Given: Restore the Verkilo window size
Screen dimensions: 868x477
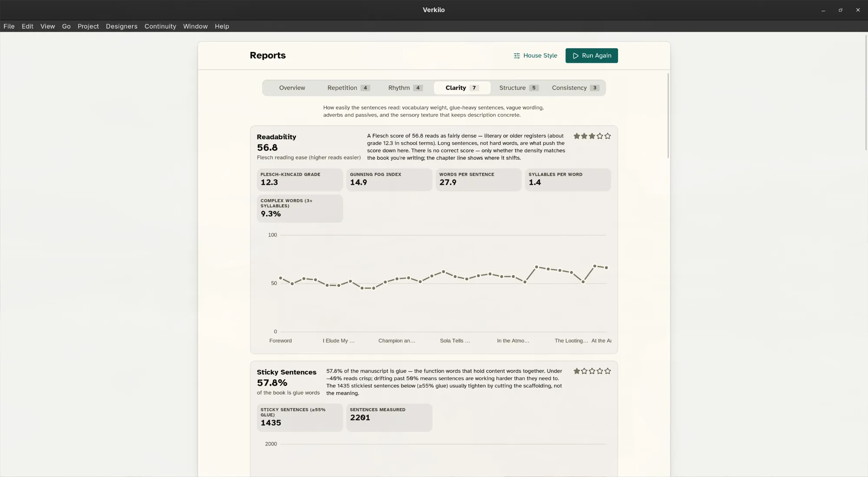Looking at the screenshot, I should (x=841, y=10).
